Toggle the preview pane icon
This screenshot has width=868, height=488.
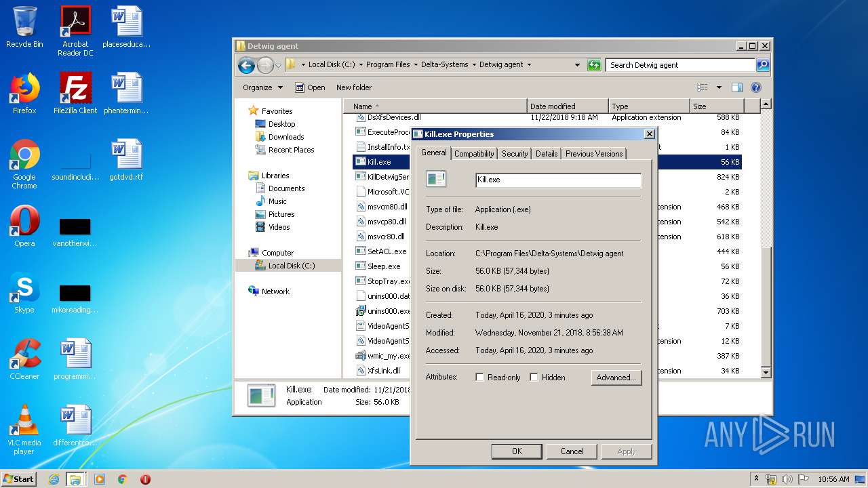click(x=737, y=87)
